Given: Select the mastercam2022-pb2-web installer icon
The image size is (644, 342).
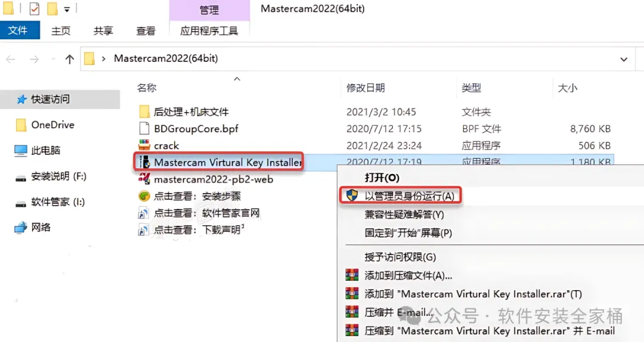Looking at the screenshot, I should pos(144,179).
